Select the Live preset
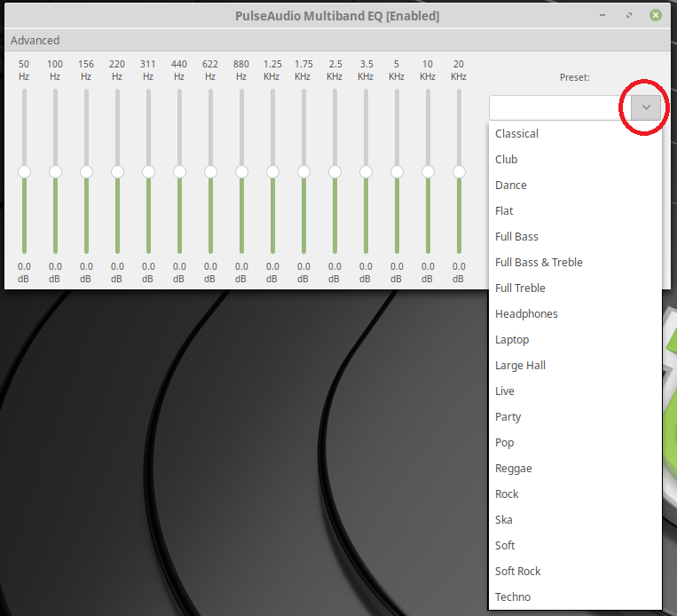 [x=575, y=391]
